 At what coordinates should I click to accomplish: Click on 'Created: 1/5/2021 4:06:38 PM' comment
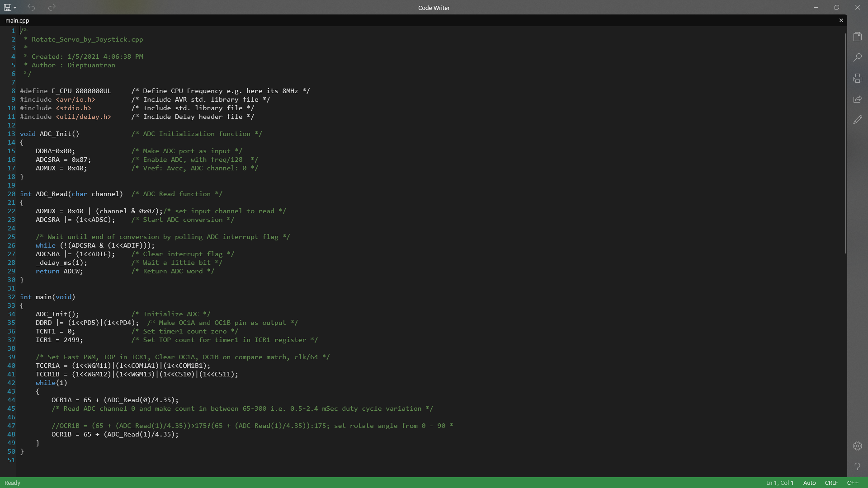87,56
